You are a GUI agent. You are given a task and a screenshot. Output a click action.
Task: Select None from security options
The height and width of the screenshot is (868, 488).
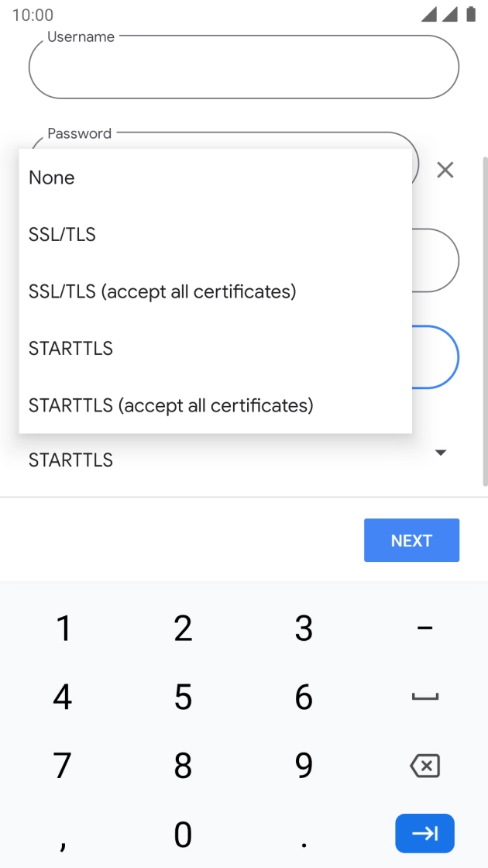click(x=52, y=177)
